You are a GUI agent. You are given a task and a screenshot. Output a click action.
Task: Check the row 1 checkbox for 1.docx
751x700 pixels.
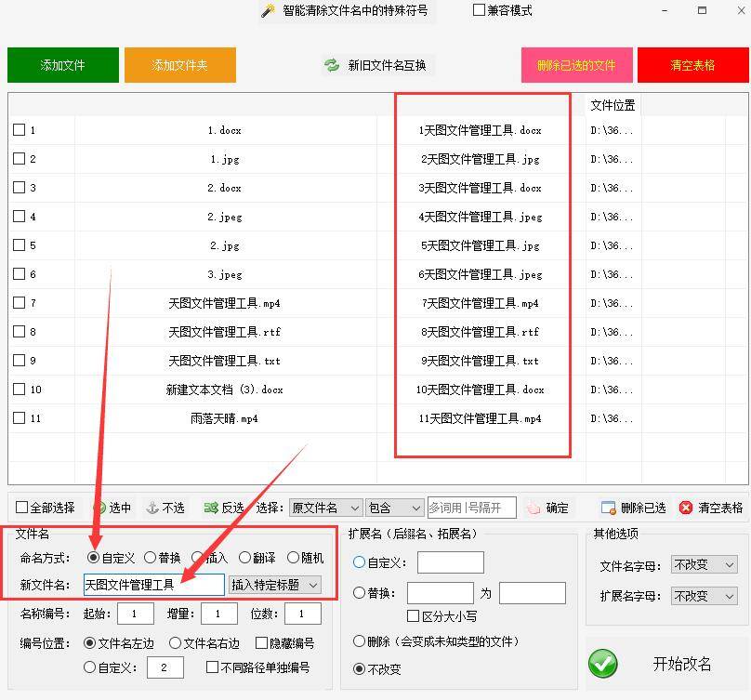click(x=20, y=130)
